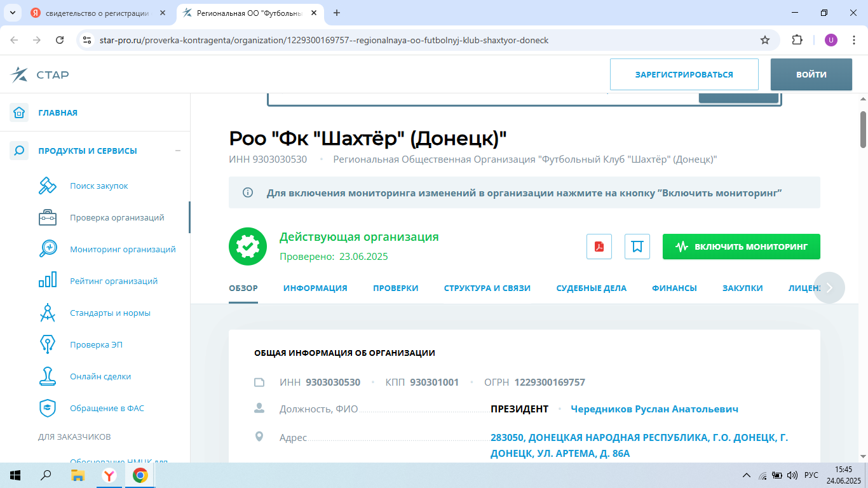Bookmark this page with the star icon
868x488 pixels.
[765, 40]
